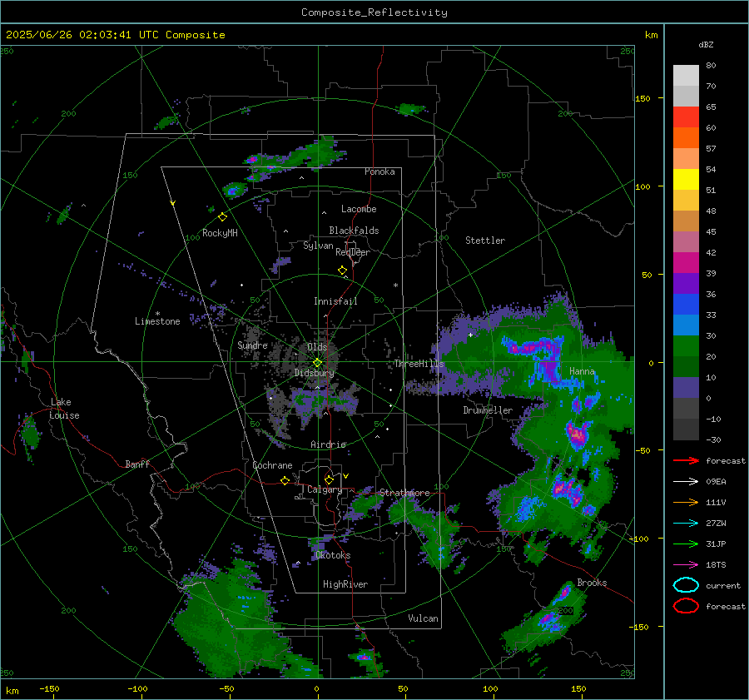Click the yellow diamond marker below RedDeer
Image resolution: width=749 pixels, height=700 pixels.
(342, 271)
